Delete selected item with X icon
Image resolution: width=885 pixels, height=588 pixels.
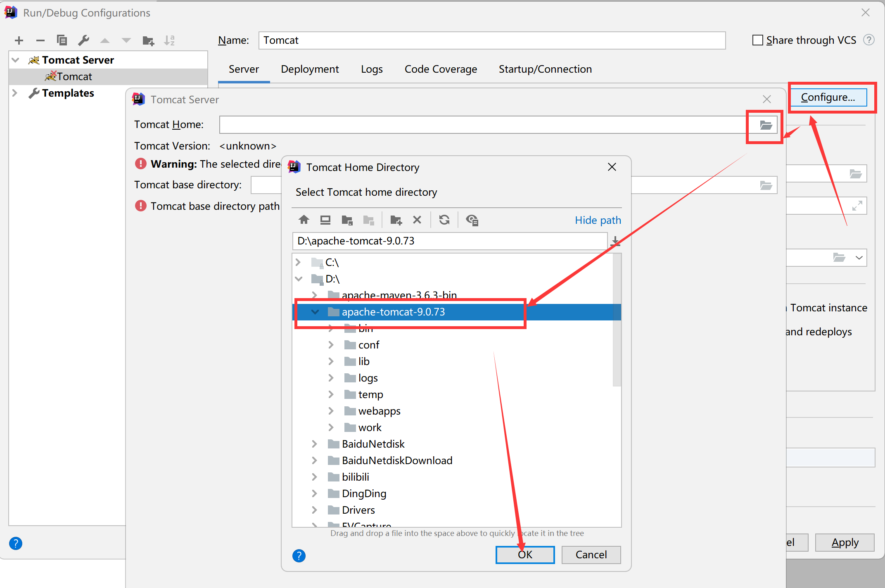417,220
